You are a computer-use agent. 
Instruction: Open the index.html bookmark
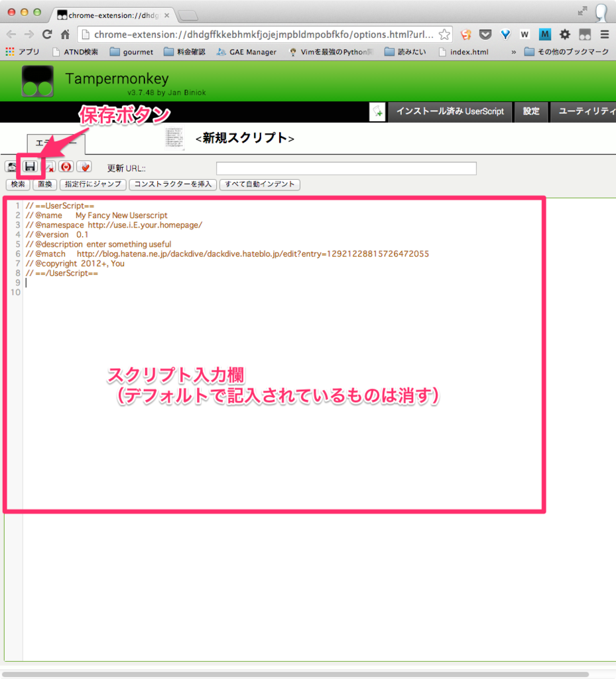coord(463,52)
